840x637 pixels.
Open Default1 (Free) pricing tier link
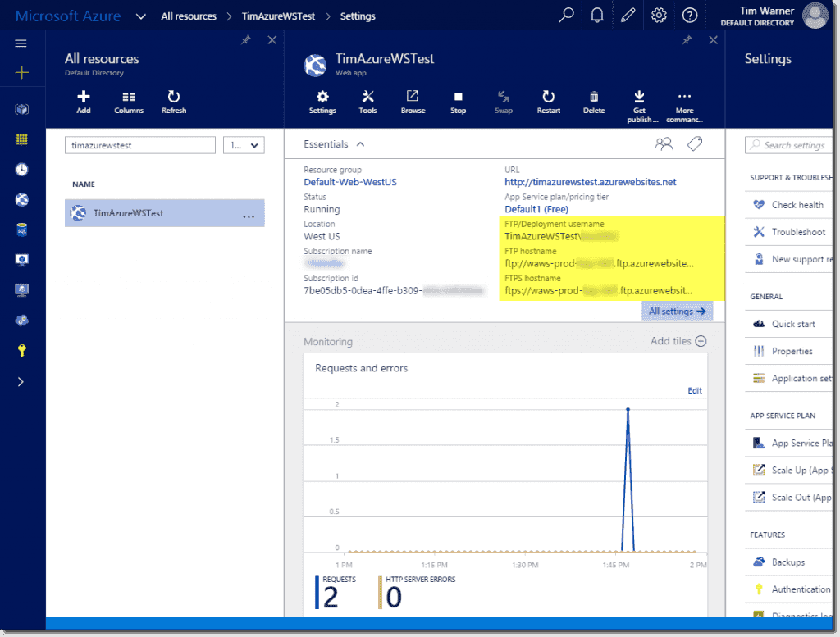[x=536, y=209]
